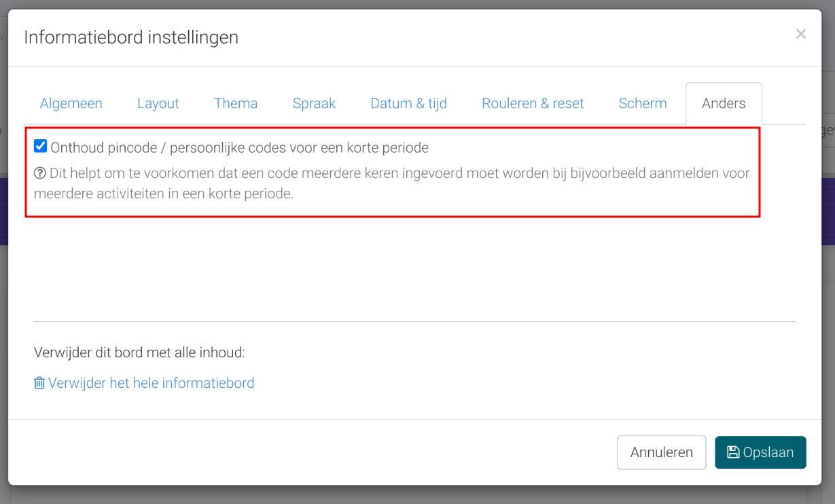Click the question mark help icon
The width and height of the screenshot is (835, 504).
39,173
